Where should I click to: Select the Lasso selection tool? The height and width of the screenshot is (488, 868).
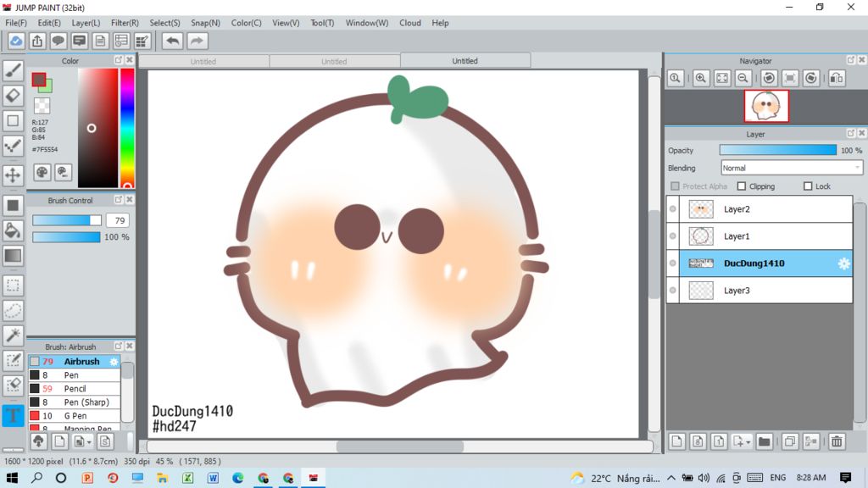(13, 310)
